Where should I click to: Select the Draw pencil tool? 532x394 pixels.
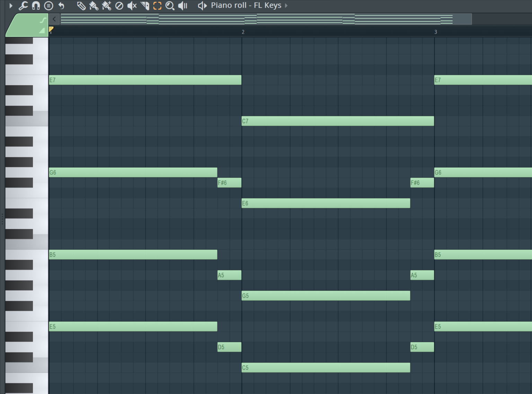(81, 6)
